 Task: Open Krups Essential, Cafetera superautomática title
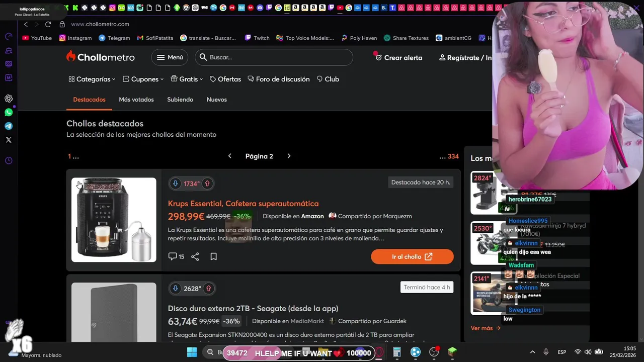pos(243,204)
